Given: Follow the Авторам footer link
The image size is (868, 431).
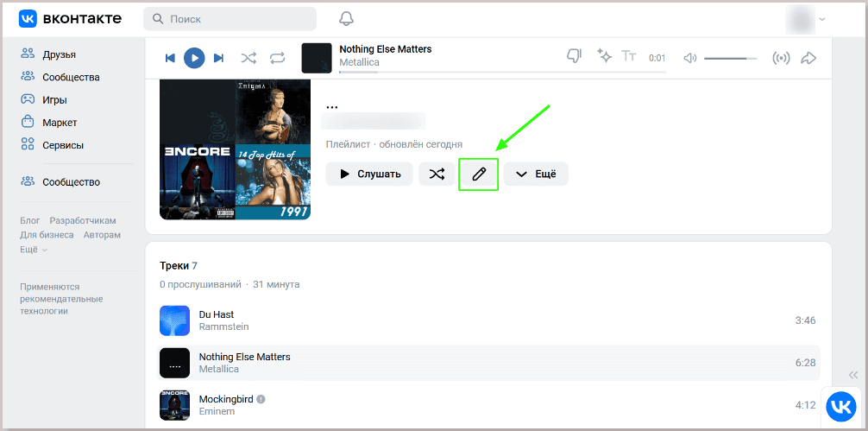Looking at the screenshot, I should point(102,235).
